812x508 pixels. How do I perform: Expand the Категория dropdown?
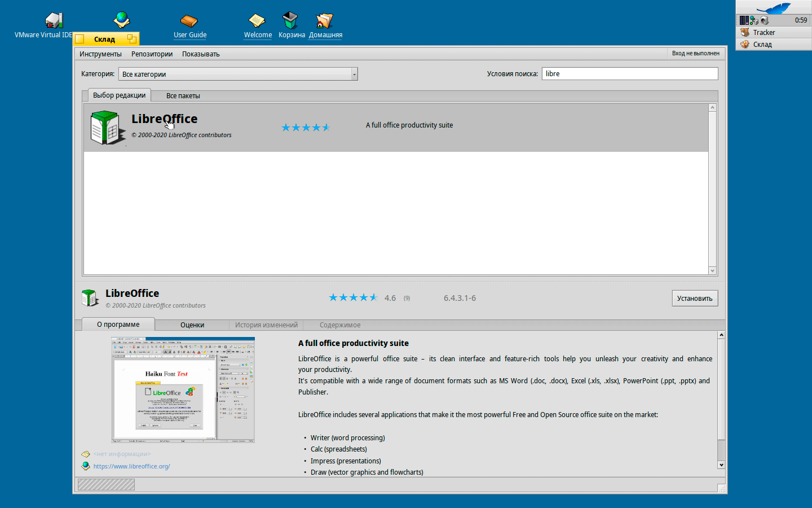[x=354, y=74]
